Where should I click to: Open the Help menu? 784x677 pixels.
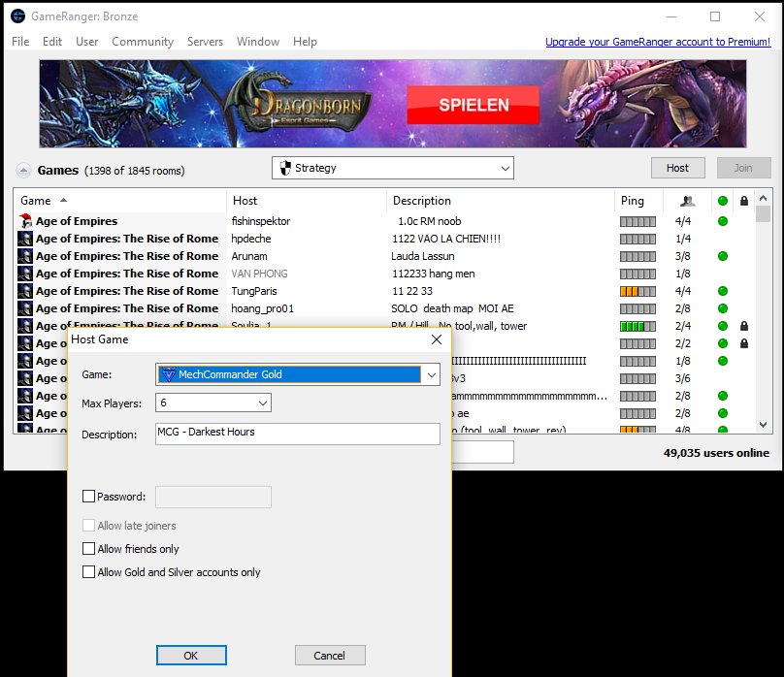click(305, 42)
